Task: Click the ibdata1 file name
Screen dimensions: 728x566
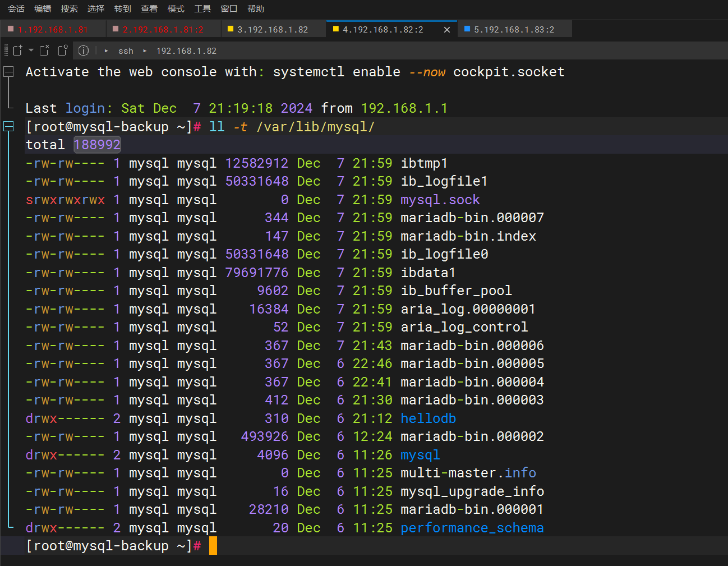Action: (x=428, y=273)
